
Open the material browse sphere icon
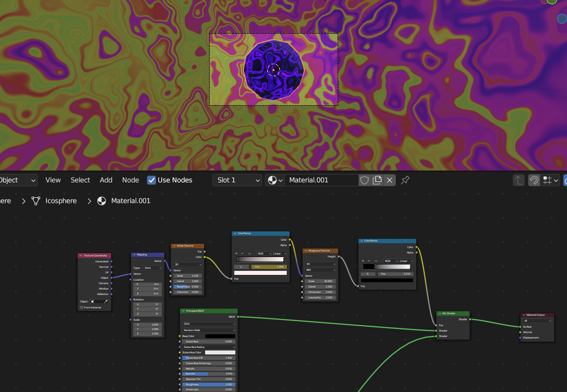275,180
